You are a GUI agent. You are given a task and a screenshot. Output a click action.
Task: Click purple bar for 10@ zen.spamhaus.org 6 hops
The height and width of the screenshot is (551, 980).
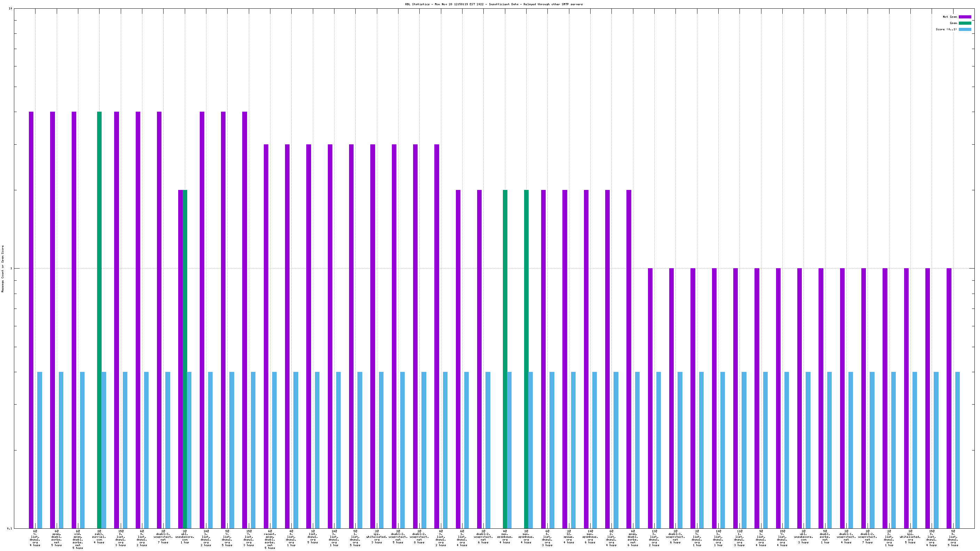(586, 359)
